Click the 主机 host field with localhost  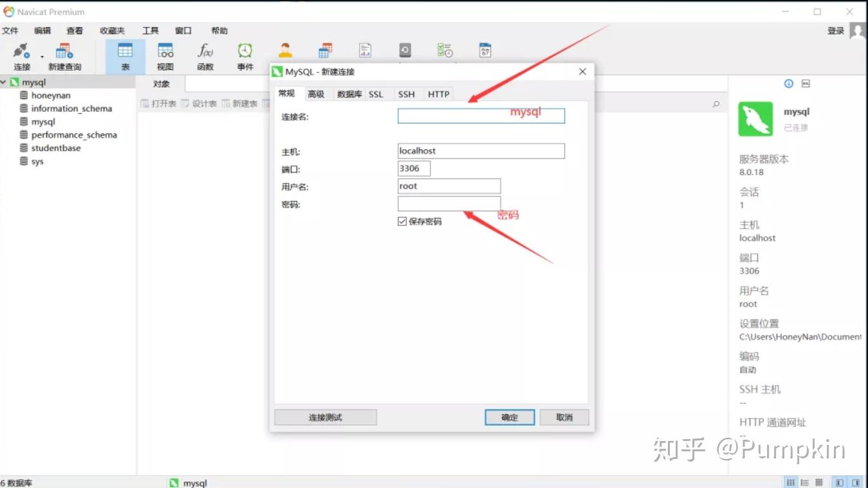pos(481,151)
